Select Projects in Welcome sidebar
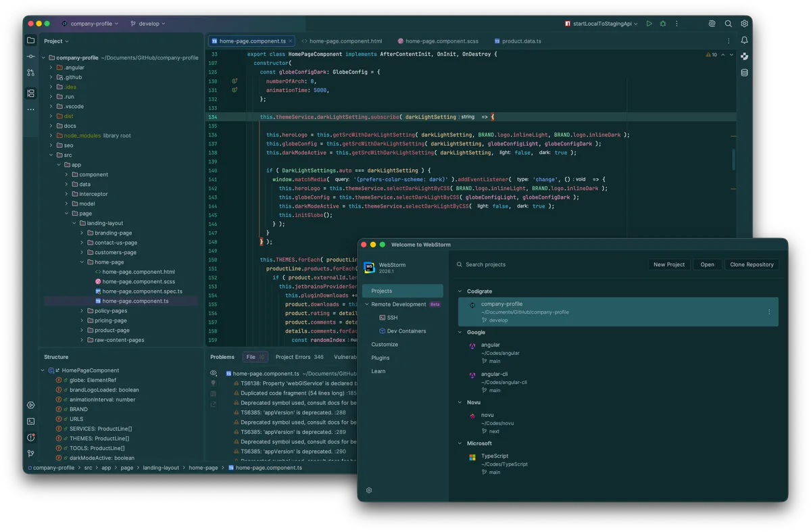 [403, 291]
